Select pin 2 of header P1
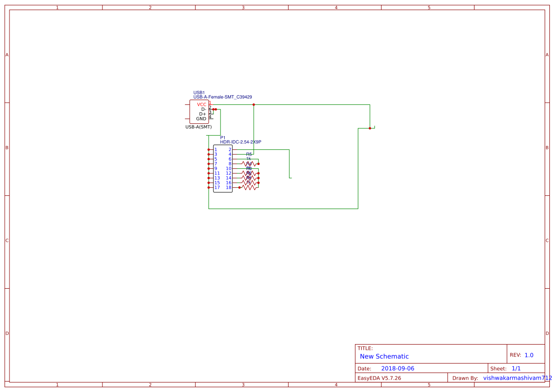The image size is (557, 392). [230, 149]
